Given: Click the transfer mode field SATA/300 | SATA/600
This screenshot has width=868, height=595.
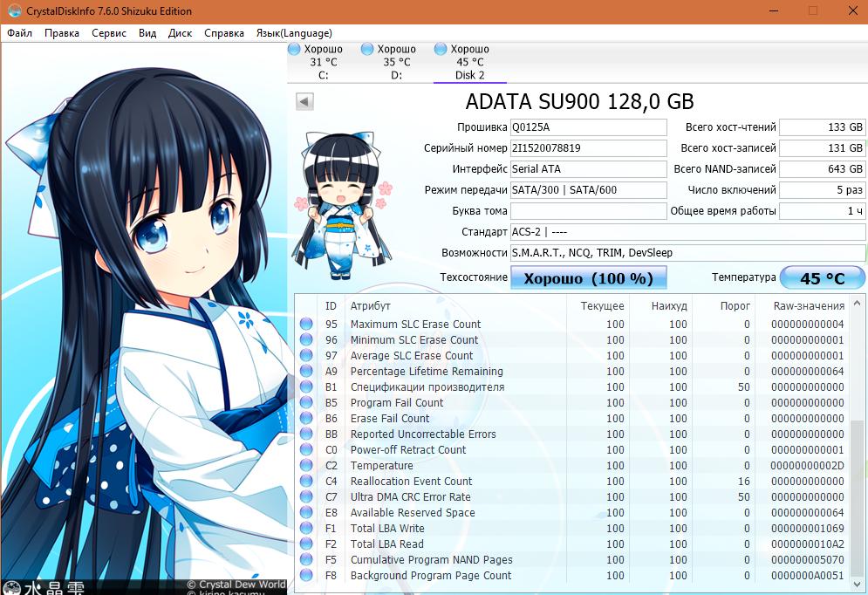Looking at the screenshot, I should coord(589,190).
